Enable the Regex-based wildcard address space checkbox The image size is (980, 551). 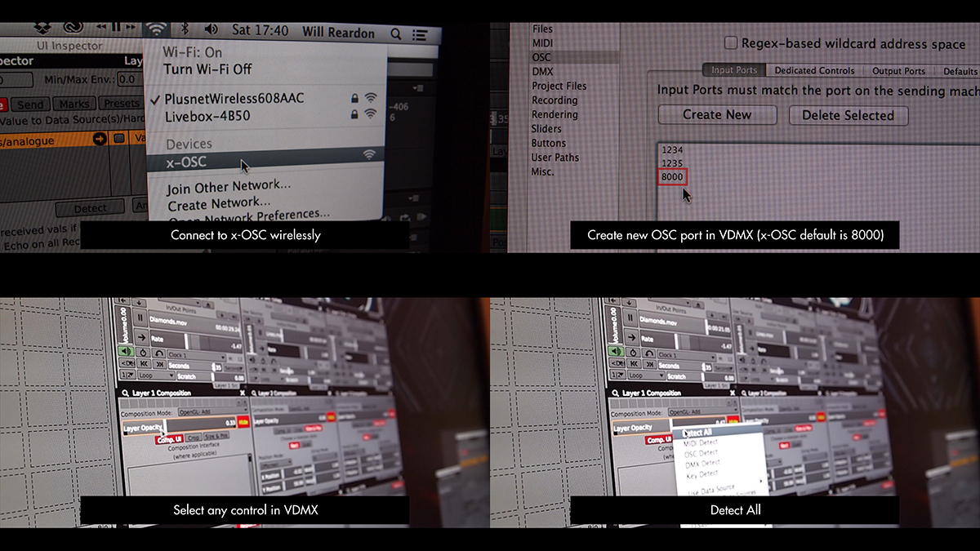(x=732, y=42)
